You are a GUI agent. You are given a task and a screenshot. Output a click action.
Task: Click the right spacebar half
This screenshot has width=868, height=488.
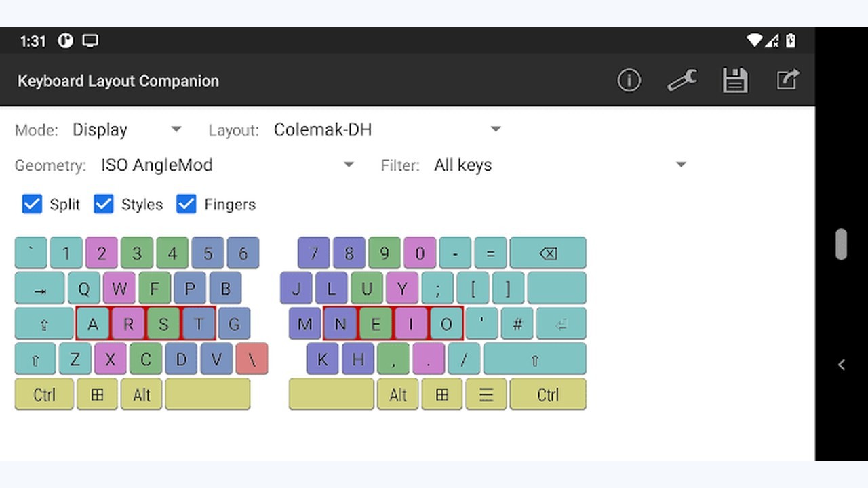pos(332,394)
